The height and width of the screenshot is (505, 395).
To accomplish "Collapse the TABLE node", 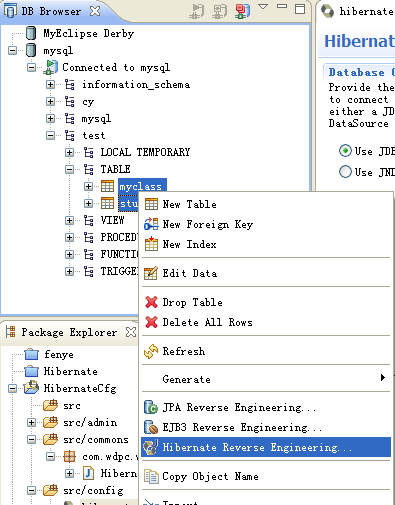I will click(x=69, y=169).
